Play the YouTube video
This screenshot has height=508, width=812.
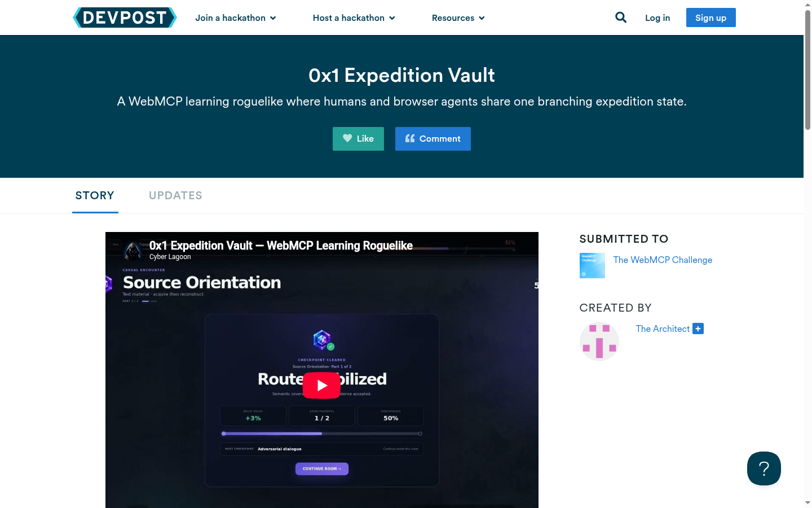(x=321, y=386)
